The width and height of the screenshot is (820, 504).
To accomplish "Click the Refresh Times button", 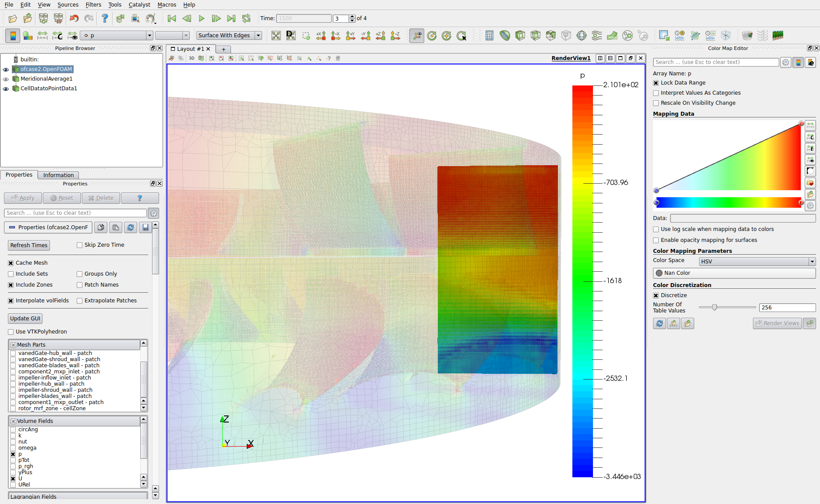I will point(29,245).
